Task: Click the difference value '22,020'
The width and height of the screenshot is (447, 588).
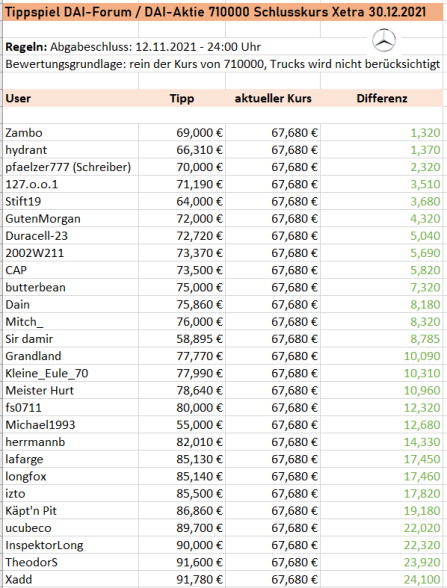Action: pyautogui.click(x=422, y=528)
